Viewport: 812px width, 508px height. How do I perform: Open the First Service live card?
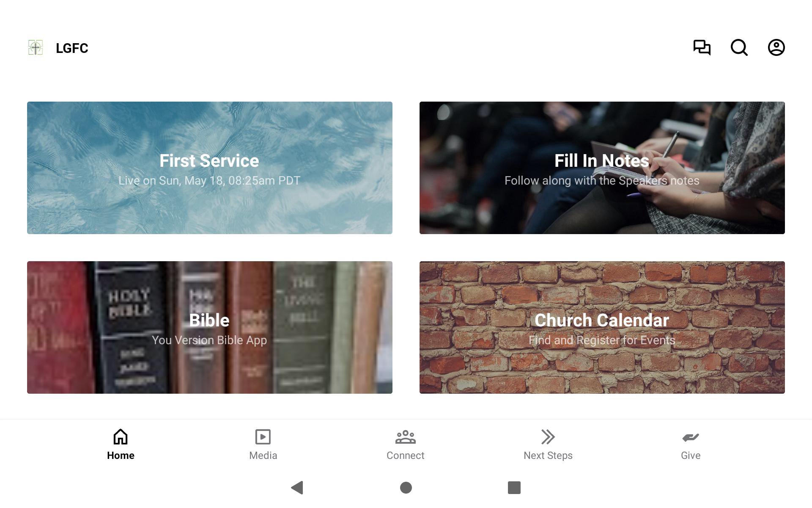point(210,168)
